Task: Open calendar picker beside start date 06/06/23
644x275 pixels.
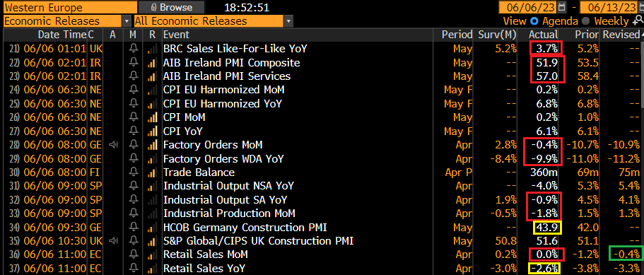Action: coord(561,7)
